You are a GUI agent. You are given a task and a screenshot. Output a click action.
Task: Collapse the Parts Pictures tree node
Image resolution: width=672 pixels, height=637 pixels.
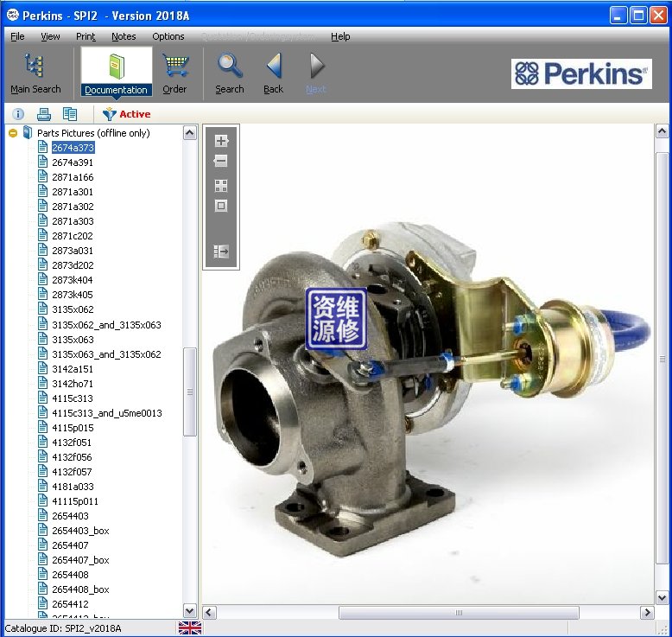pyautogui.click(x=13, y=133)
